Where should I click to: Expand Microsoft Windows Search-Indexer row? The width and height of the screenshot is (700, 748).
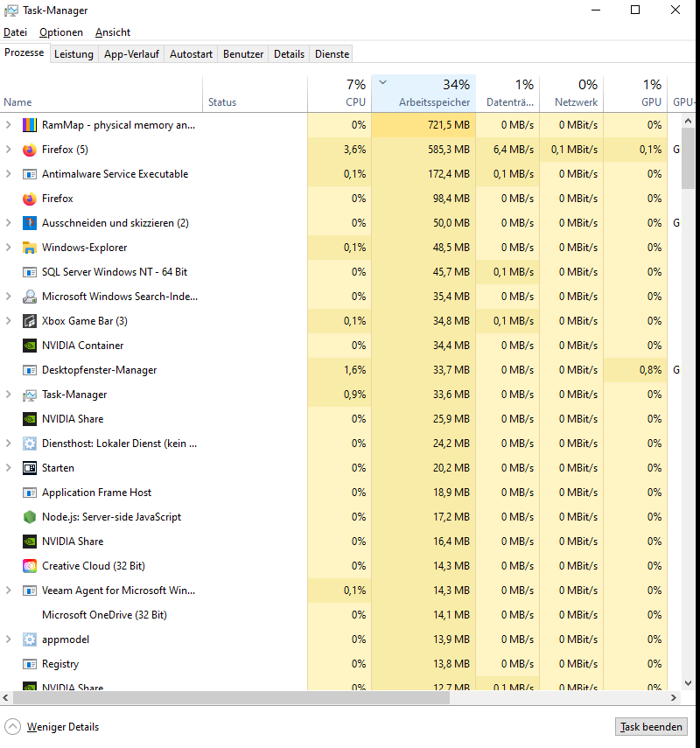[8, 297]
